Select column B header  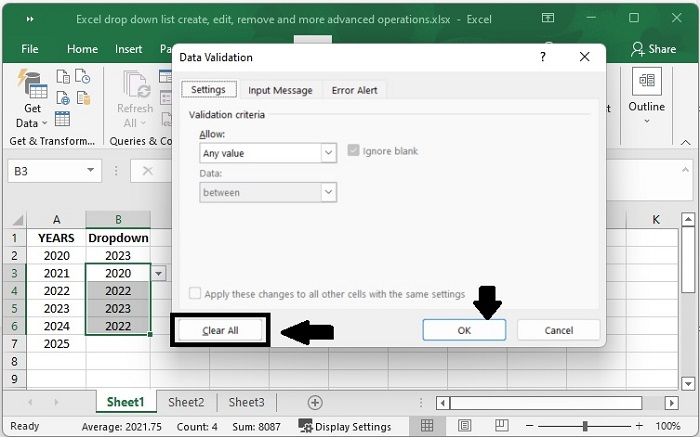(118, 220)
